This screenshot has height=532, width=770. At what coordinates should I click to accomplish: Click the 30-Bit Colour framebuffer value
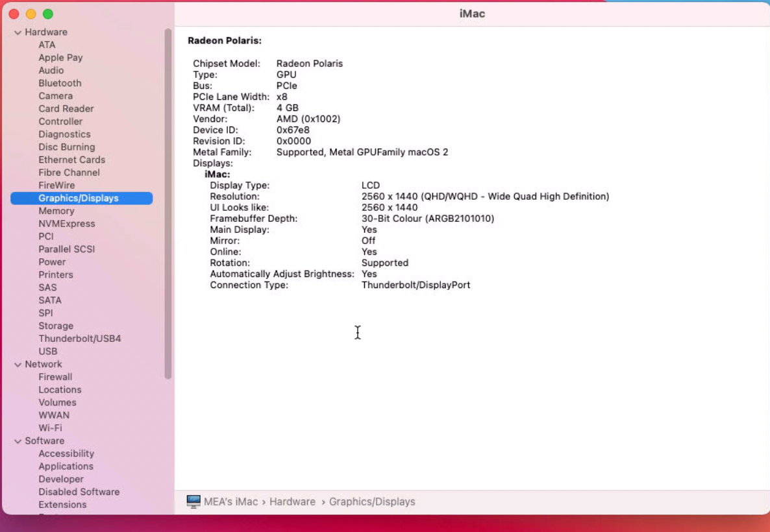pyautogui.click(x=428, y=219)
